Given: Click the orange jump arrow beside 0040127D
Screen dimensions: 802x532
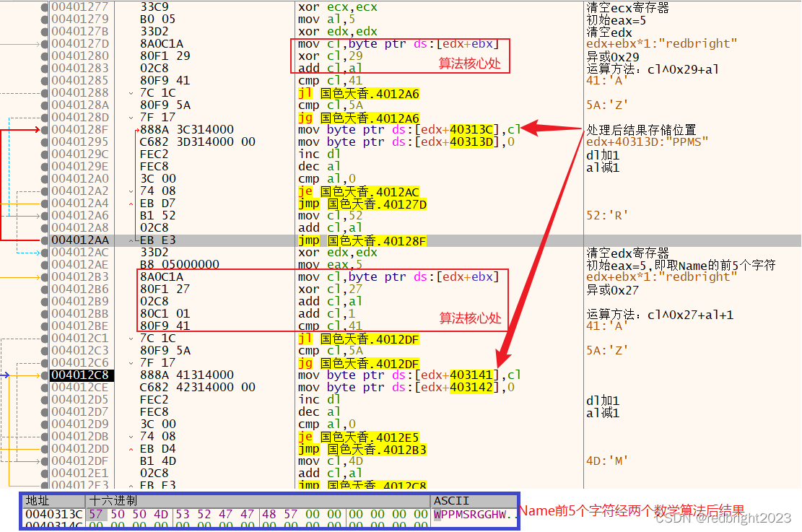Looking at the screenshot, I should click(x=20, y=44).
